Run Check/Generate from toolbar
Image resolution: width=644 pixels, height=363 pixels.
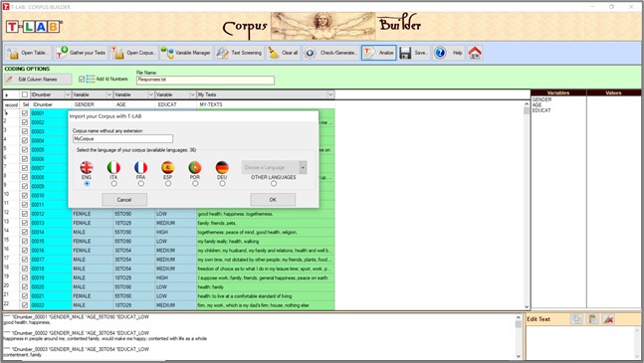click(330, 53)
